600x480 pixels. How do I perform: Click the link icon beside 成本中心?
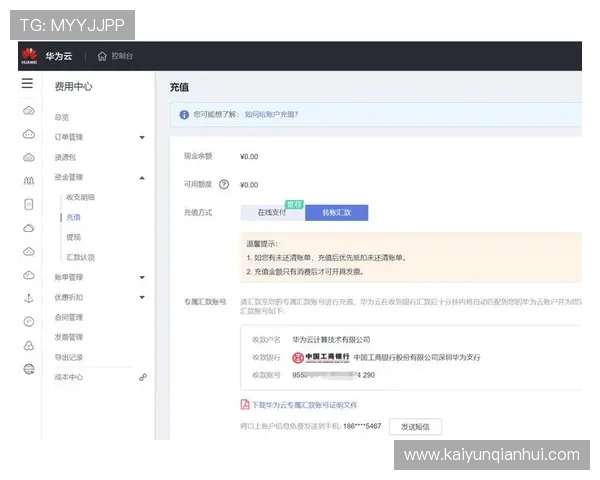pyautogui.click(x=143, y=377)
